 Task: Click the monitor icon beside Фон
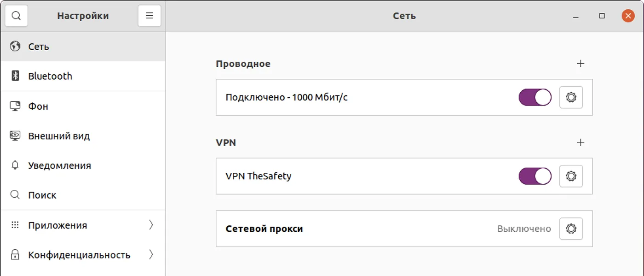pyautogui.click(x=15, y=106)
